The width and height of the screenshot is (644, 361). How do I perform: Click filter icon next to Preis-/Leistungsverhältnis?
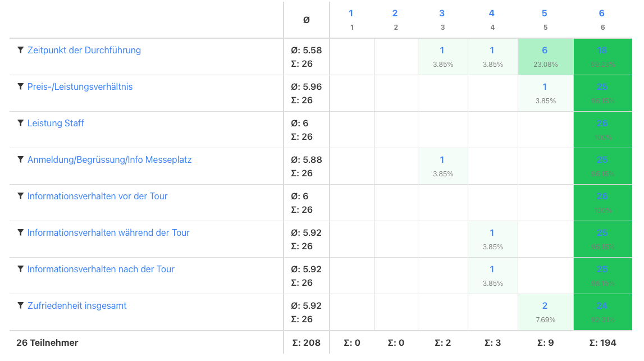point(21,87)
